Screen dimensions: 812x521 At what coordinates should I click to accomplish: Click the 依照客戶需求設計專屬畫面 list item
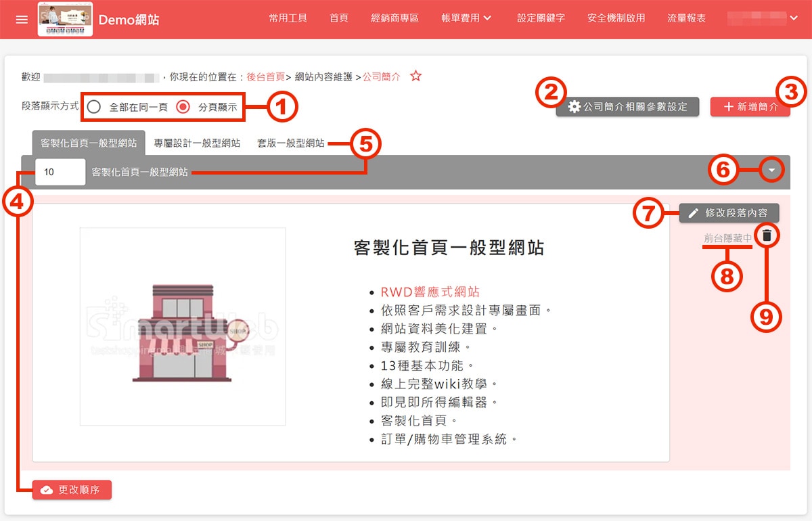(x=466, y=311)
